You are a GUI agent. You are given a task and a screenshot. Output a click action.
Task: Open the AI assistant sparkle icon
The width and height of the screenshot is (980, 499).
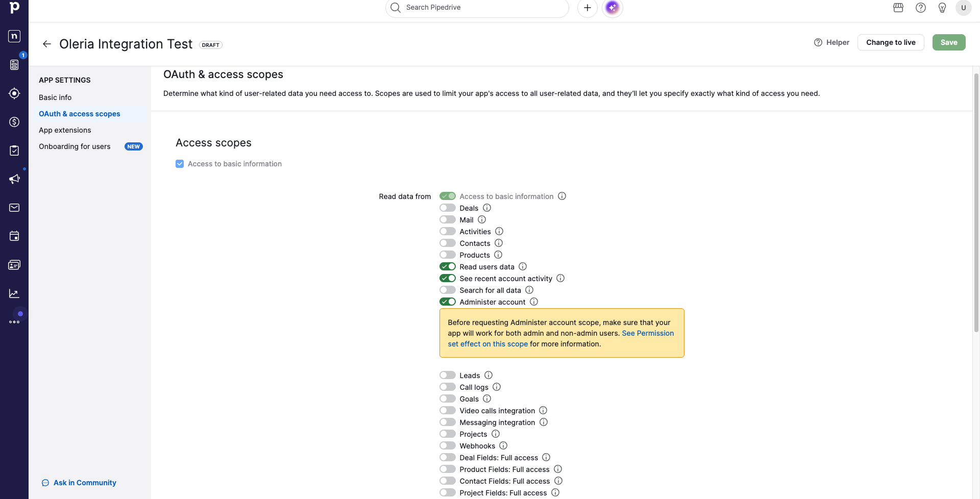(x=612, y=8)
